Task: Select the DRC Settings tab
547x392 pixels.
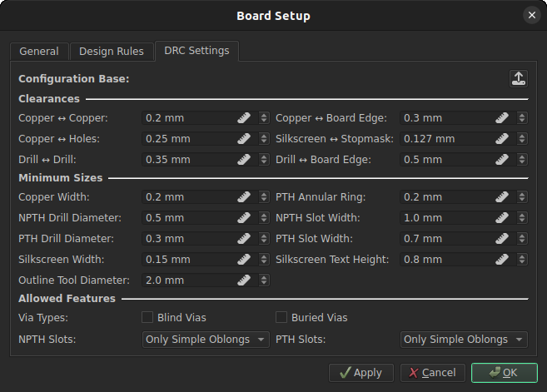Action: 196,51
